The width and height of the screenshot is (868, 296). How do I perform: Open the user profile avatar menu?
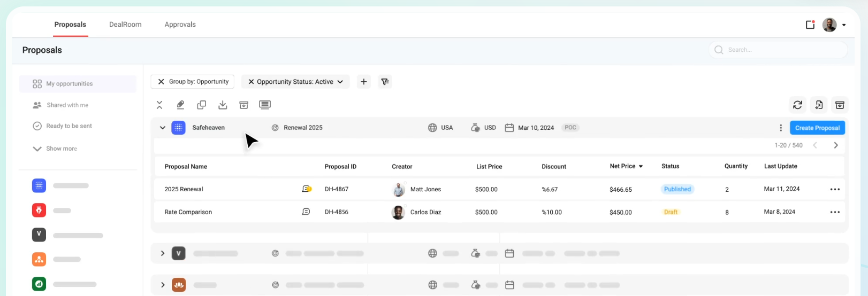pyautogui.click(x=829, y=25)
